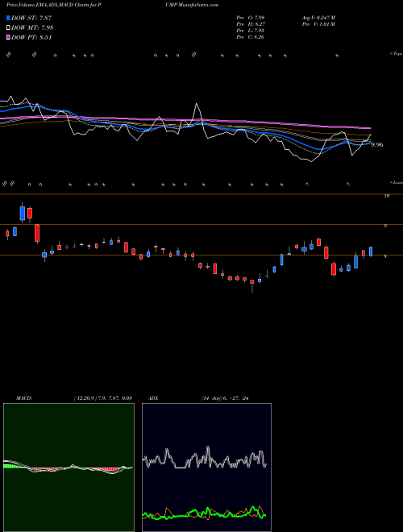Click the 'Pre H: 8.27' high value
403x532 pixels.
tap(251, 24)
